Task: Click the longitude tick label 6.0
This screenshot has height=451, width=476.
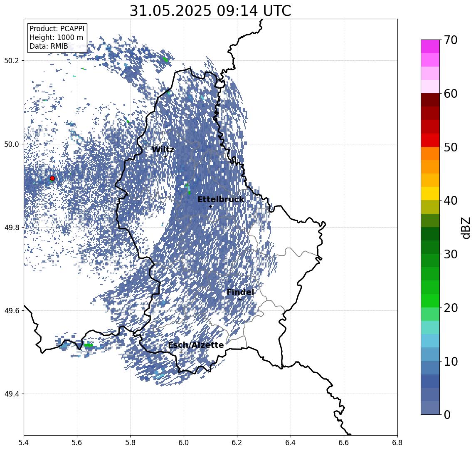Action: point(184,443)
